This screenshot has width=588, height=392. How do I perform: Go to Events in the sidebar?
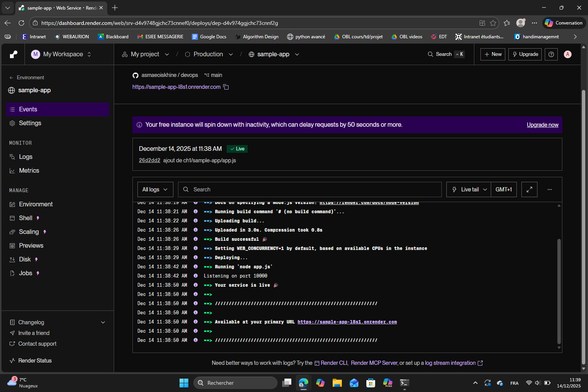pos(28,109)
